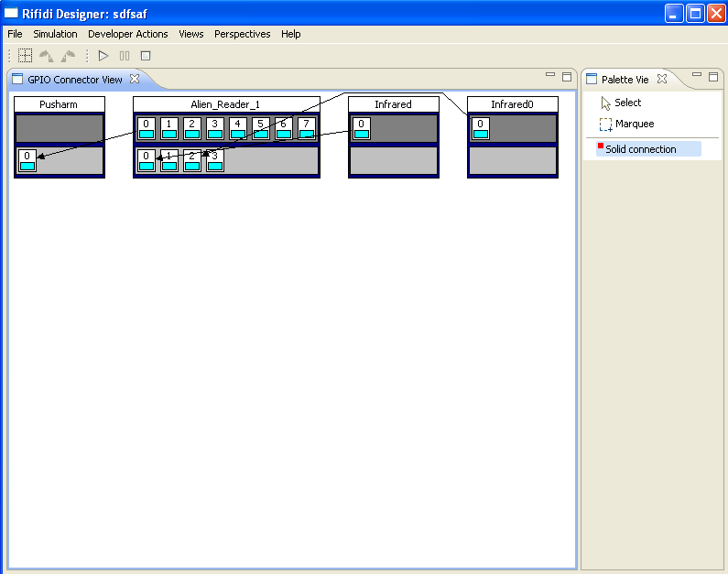Click Alien_Reader_1 top row port 5
The width and height of the screenshot is (728, 574).
coord(260,128)
